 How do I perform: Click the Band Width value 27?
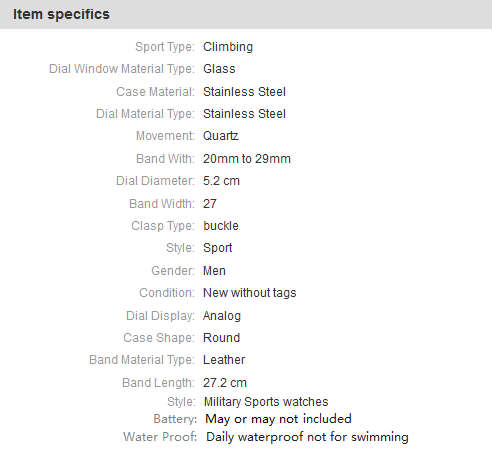pos(210,203)
